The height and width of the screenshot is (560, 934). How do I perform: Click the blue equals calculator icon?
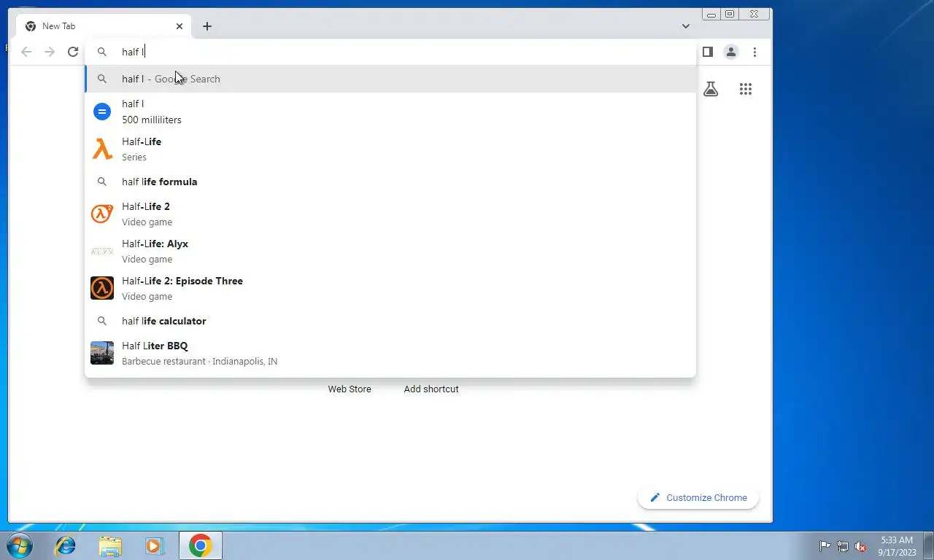click(102, 112)
